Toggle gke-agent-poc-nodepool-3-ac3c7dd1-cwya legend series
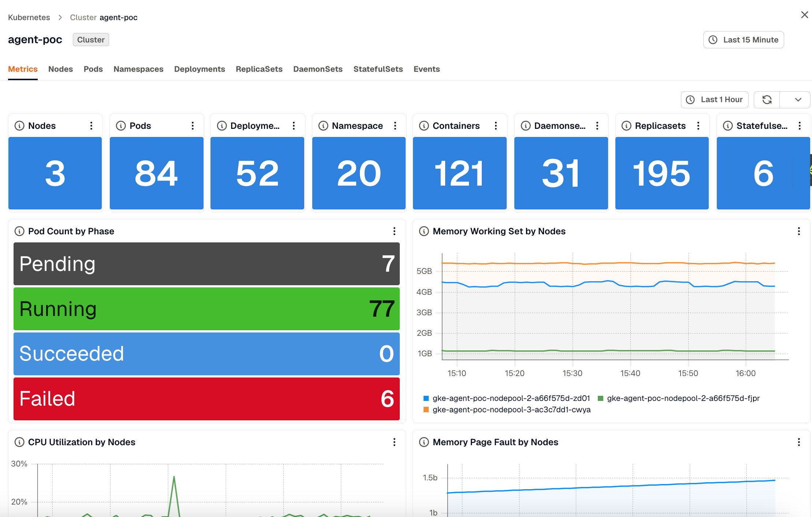 click(507, 409)
